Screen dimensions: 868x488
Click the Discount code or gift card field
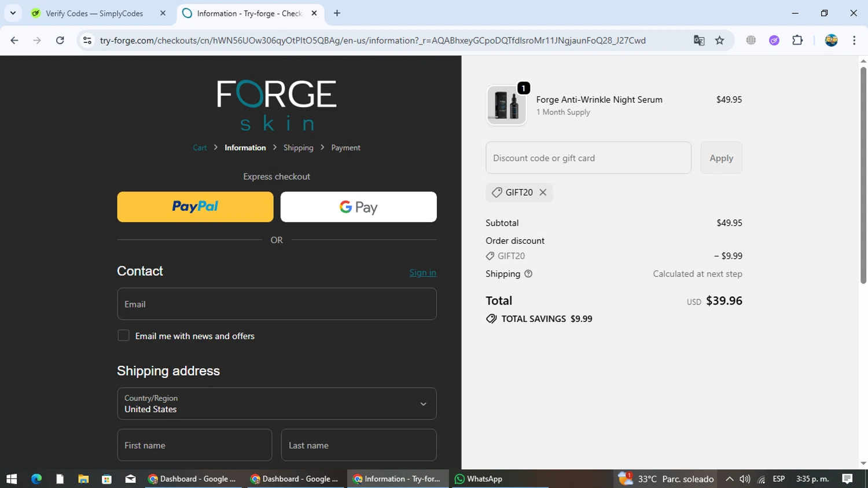pos(589,157)
